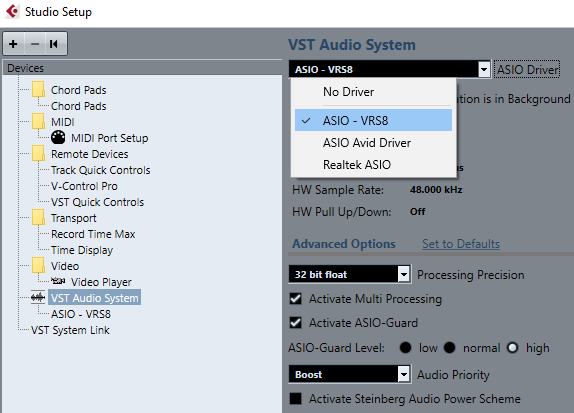
Task: Click the Cubase logo in title bar
Action: [x=12, y=11]
